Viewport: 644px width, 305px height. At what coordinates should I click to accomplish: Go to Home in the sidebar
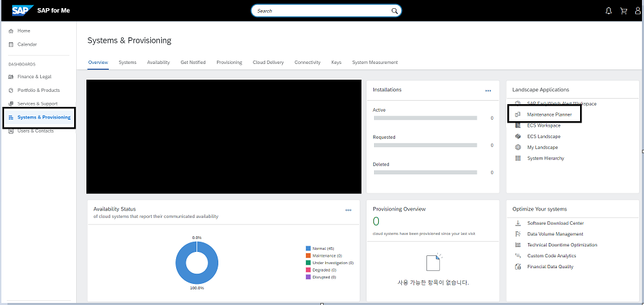[24, 31]
